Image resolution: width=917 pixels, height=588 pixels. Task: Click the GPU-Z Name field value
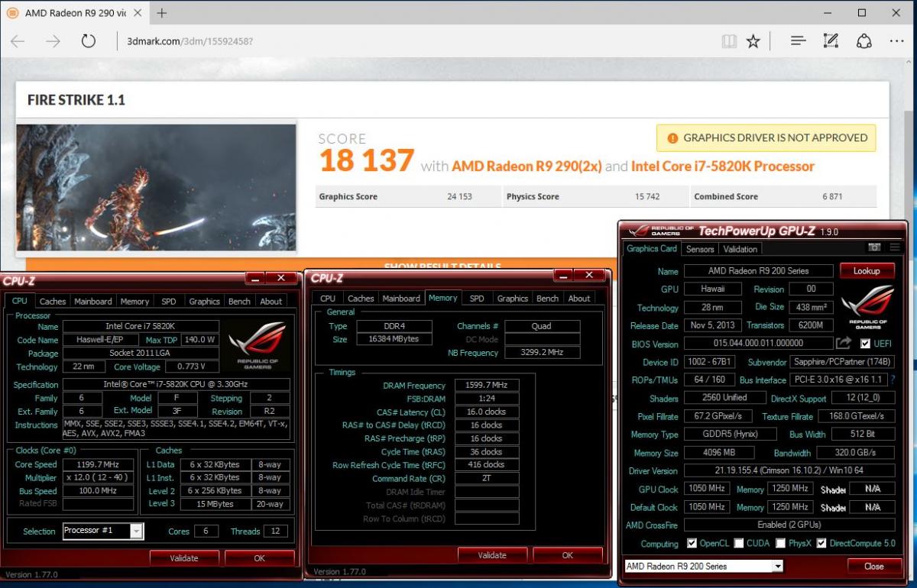(758, 270)
